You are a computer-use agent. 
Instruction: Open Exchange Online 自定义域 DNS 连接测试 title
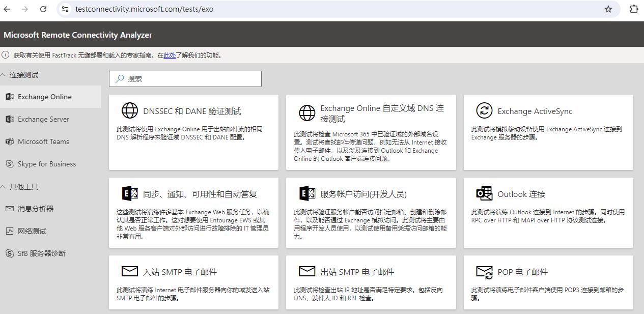tap(382, 113)
